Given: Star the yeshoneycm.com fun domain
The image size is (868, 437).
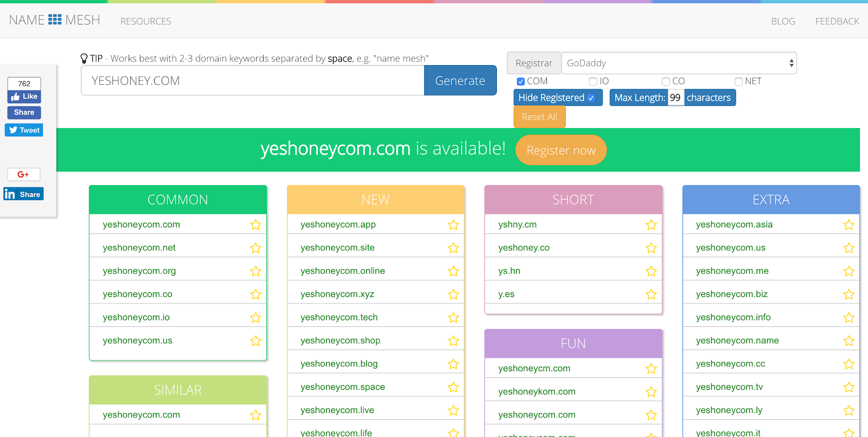Looking at the screenshot, I should [x=651, y=369].
